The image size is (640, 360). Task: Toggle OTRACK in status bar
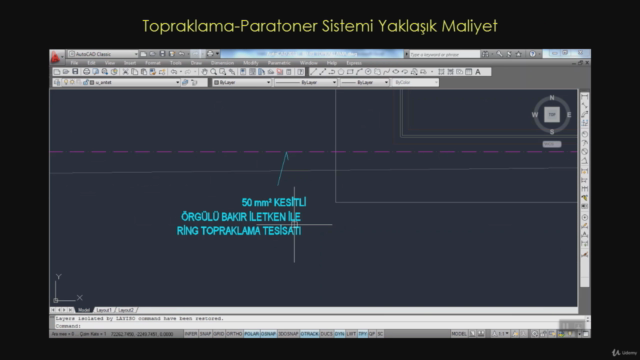click(309, 334)
